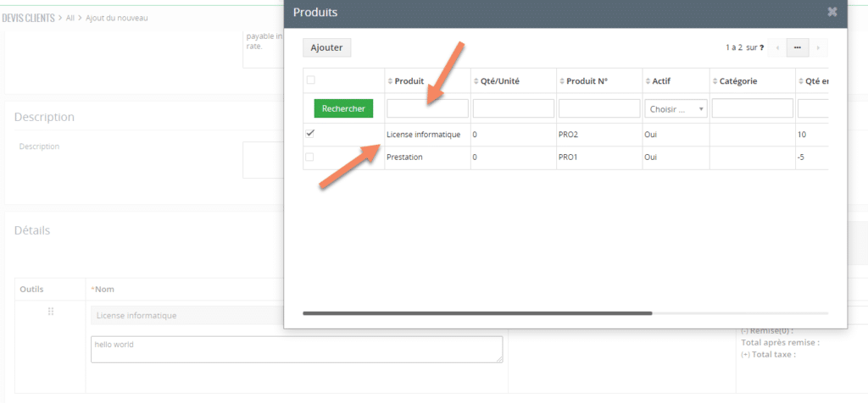Sort by the Produit N° column icon
The height and width of the screenshot is (403, 868).
(561, 81)
